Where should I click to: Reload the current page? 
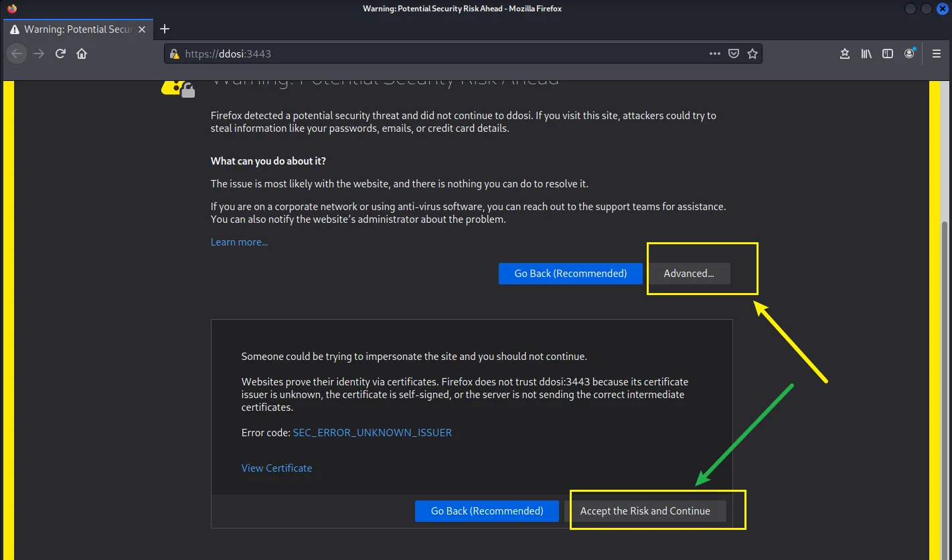pos(60,54)
